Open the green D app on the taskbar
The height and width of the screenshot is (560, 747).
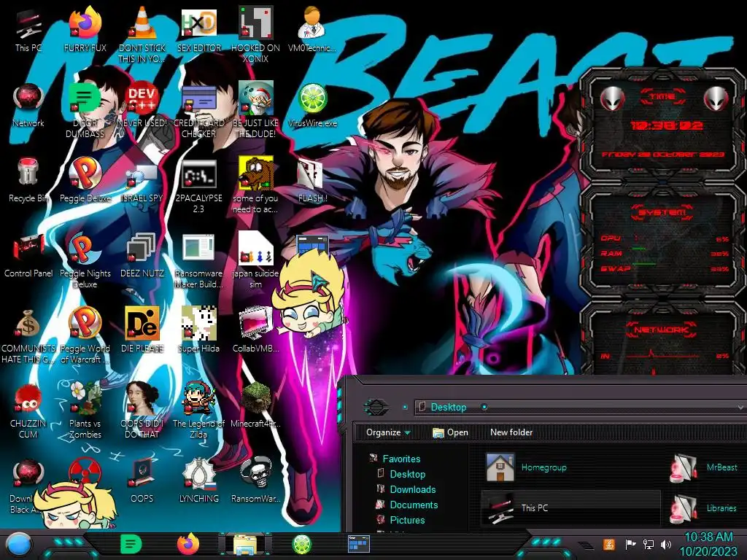pyautogui.click(x=131, y=544)
